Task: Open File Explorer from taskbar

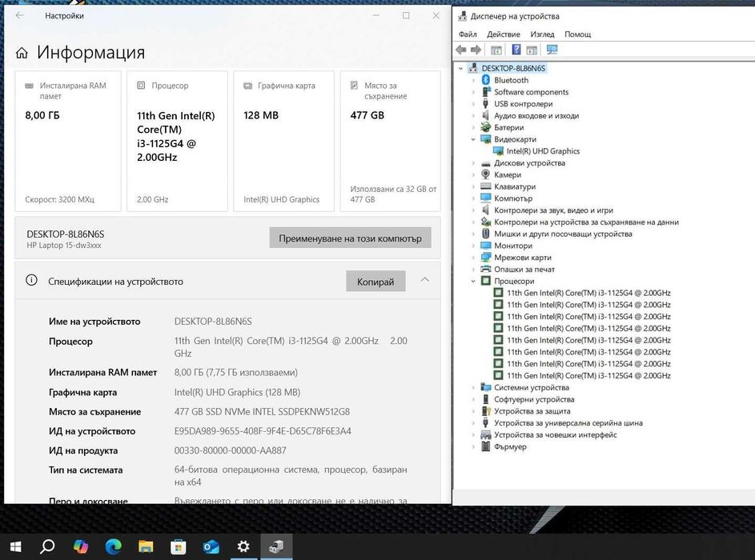Action: [146, 546]
